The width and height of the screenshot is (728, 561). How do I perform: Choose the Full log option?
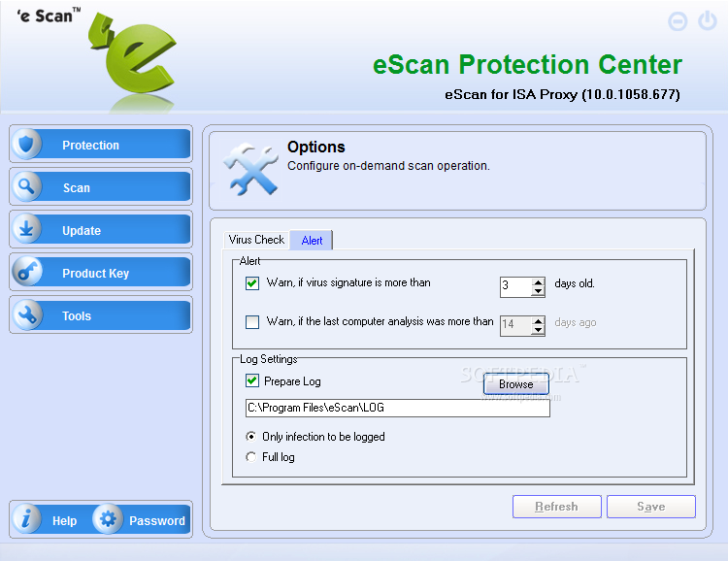[250, 457]
